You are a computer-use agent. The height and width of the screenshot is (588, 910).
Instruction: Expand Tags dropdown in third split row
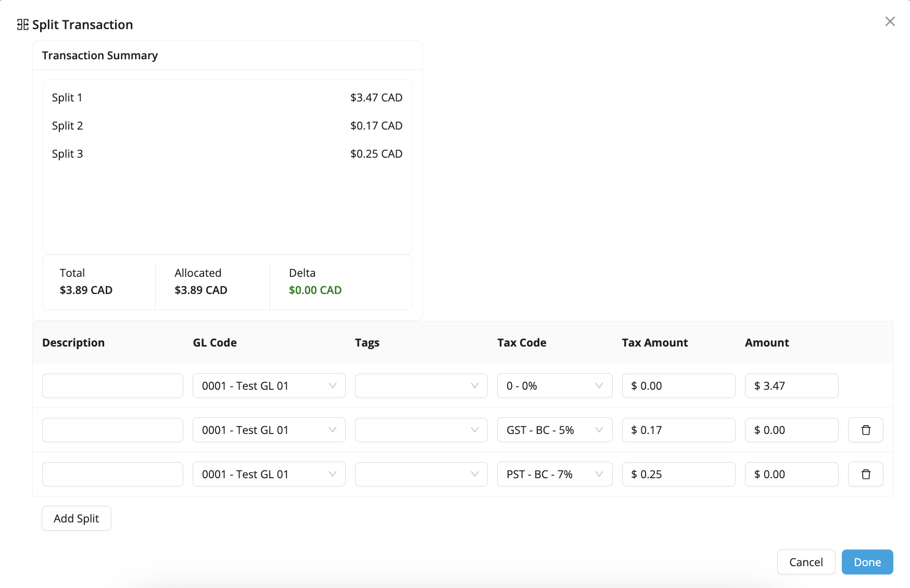click(x=421, y=474)
